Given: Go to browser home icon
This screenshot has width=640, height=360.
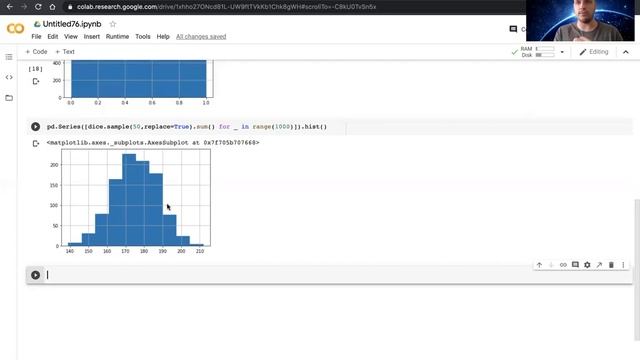Looking at the screenshot, I should [52, 7].
